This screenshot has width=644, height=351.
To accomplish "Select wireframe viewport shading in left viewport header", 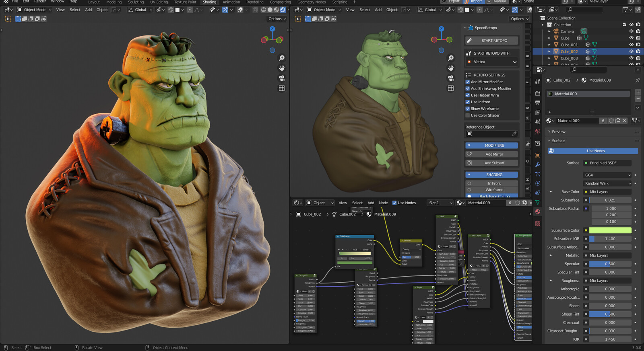I will tap(264, 10).
